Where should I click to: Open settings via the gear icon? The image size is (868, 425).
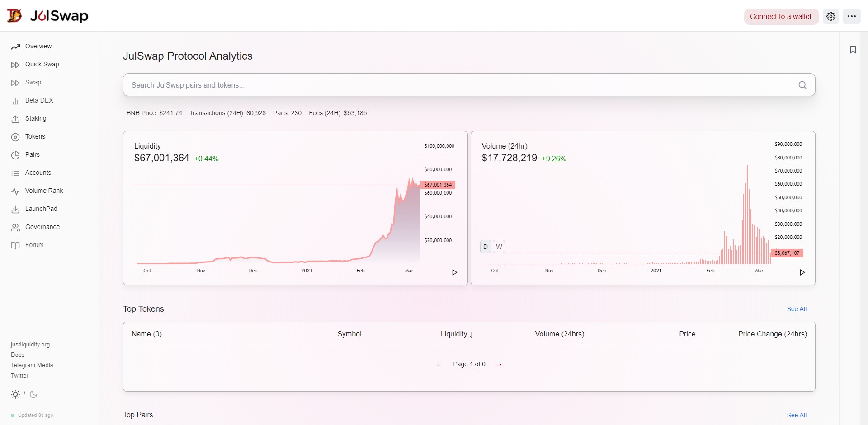(831, 16)
